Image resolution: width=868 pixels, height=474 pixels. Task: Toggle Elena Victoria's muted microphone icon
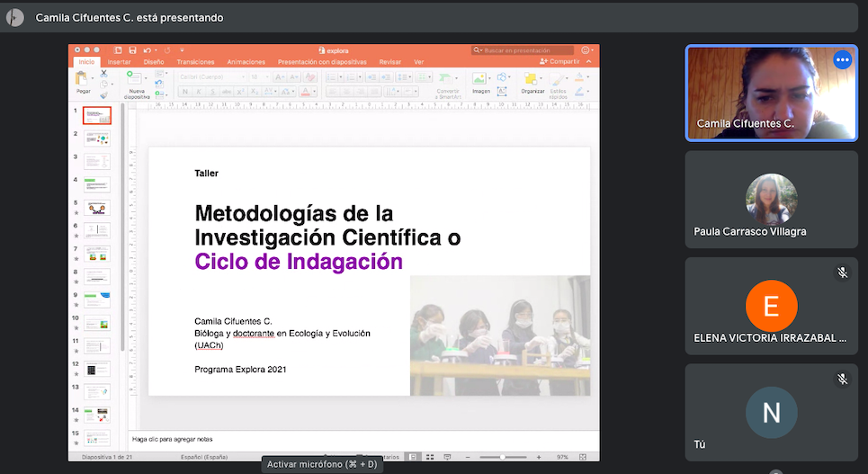[x=842, y=272]
